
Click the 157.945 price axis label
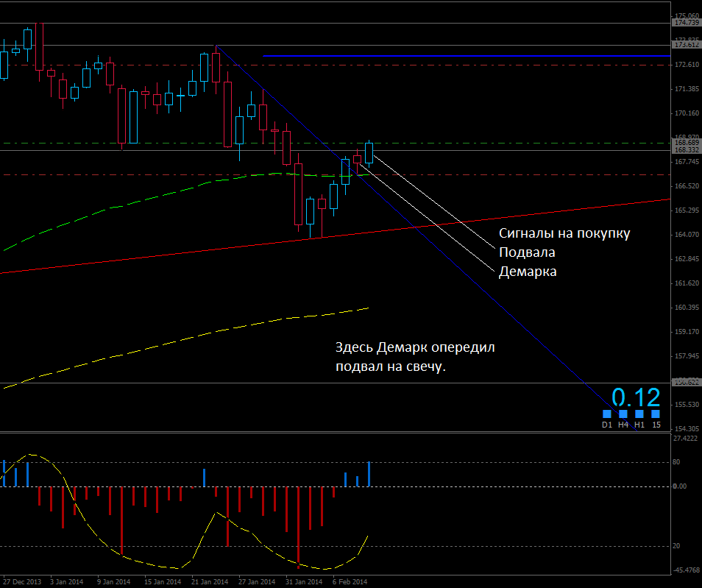687,356
